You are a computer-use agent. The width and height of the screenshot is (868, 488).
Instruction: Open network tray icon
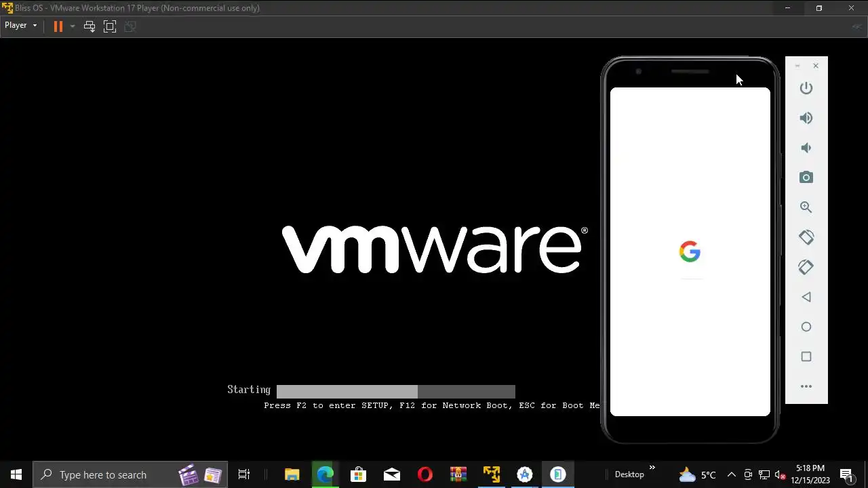tap(764, 474)
